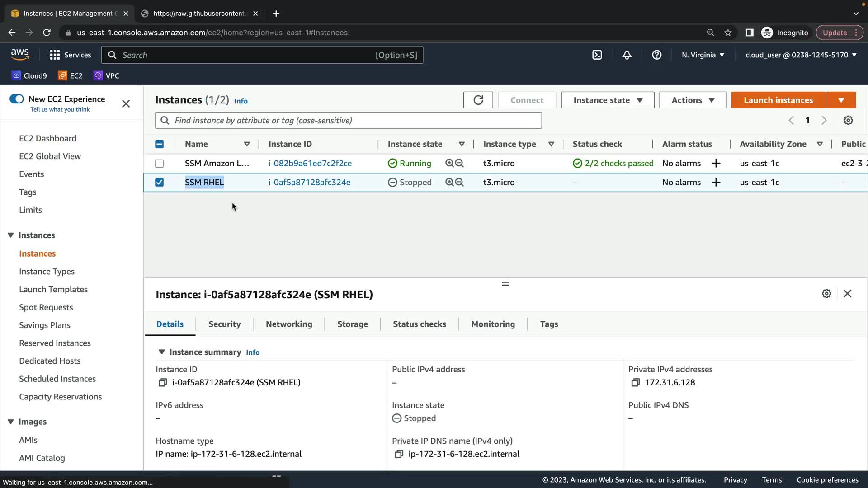The height and width of the screenshot is (488, 868).
Task: Check the SSM Amazon Linux instance checkbox
Action: (159, 164)
